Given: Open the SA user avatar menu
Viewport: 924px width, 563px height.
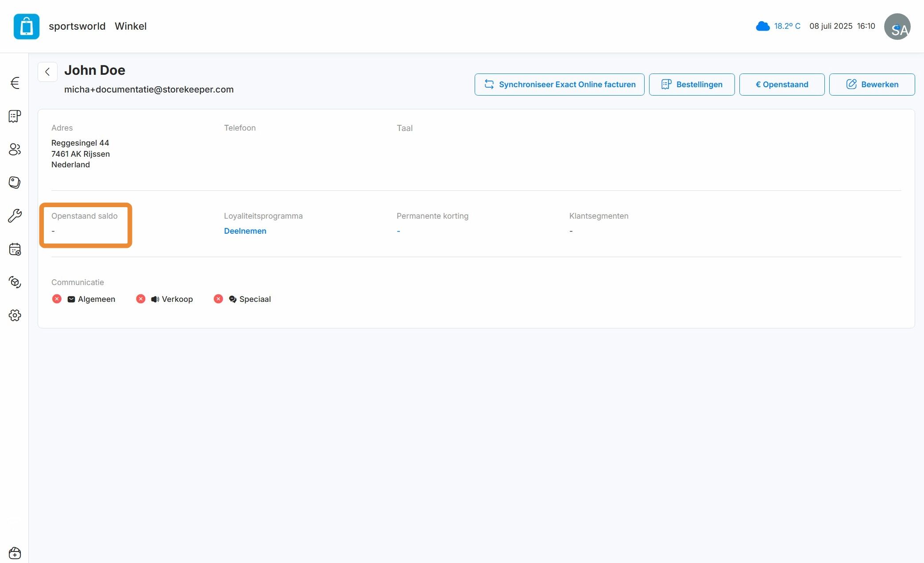Looking at the screenshot, I should (897, 27).
